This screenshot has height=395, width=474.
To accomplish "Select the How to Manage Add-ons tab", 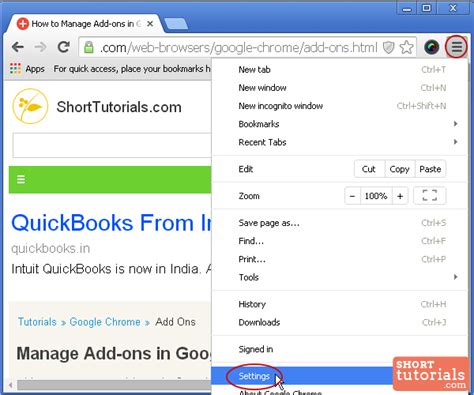I will click(83, 24).
